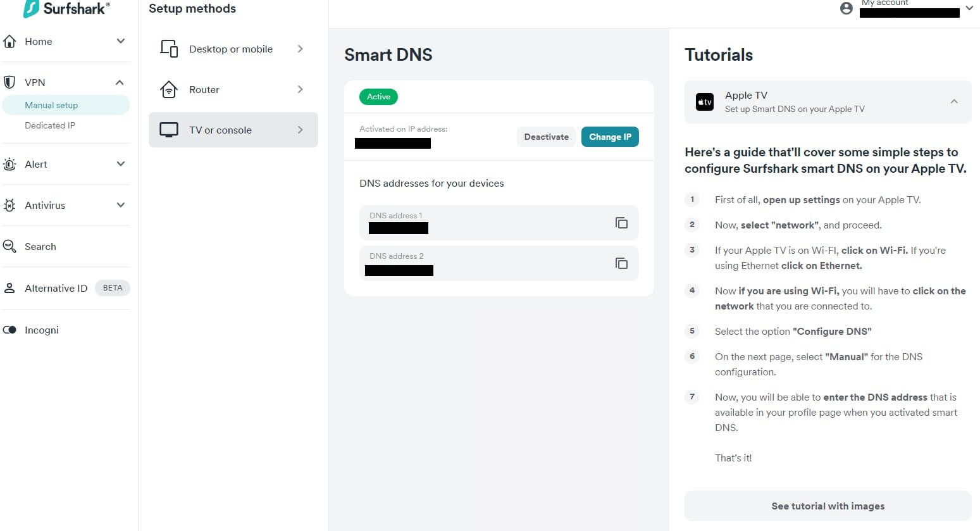Click the Active status badge

pos(378,97)
